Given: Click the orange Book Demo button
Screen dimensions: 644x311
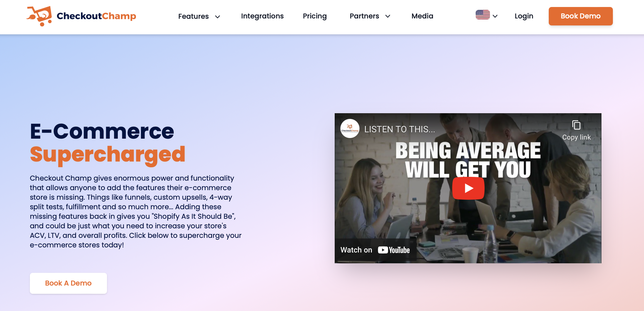Looking at the screenshot, I should [580, 16].
